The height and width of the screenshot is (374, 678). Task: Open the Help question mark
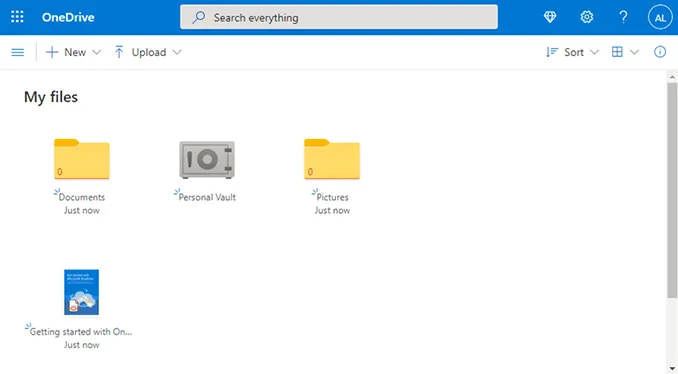click(x=623, y=17)
